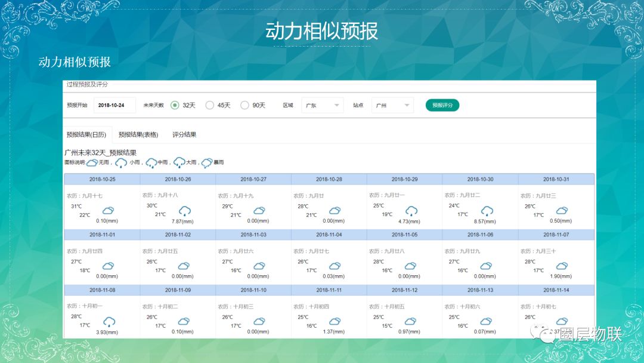Image resolution: width=644 pixels, height=363 pixels.
Task: Click the 农历：九月十七 lunar date
Action: coord(85,196)
